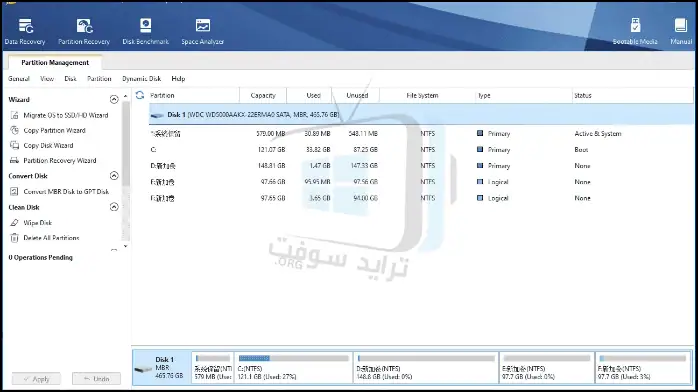This screenshot has height=392, width=698.
Task: Open the View menu
Action: (x=47, y=79)
